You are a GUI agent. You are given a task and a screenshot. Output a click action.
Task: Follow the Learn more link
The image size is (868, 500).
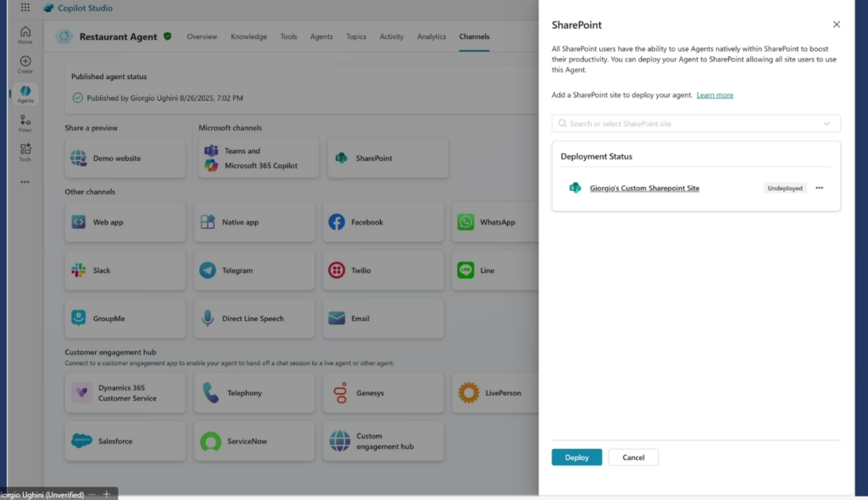point(715,95)
